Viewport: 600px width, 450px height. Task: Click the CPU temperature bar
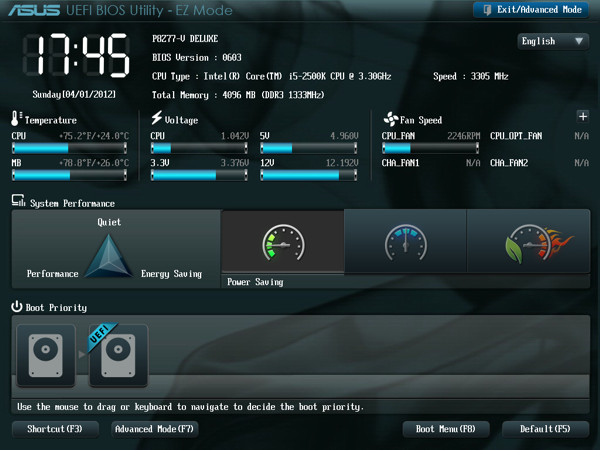click(69, 148)
